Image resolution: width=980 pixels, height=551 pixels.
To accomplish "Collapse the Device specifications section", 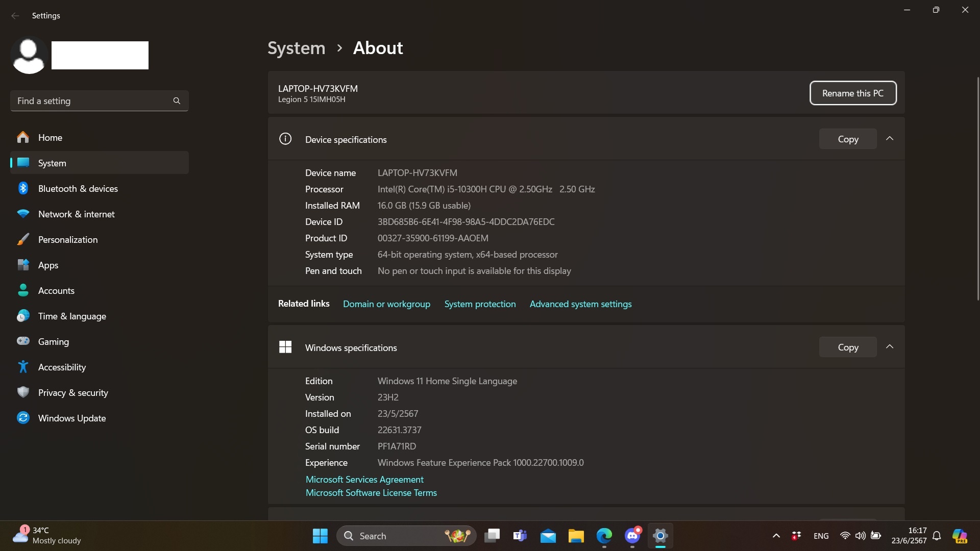I will tap(890, 139).
